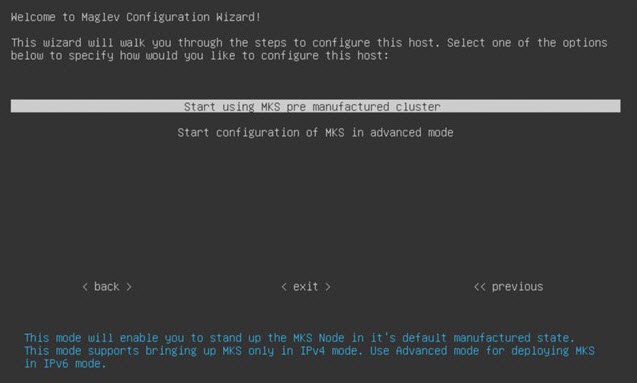
Task: Choose Start configuration of MKS in advanced mode
Action: click(x=315, y=132)
